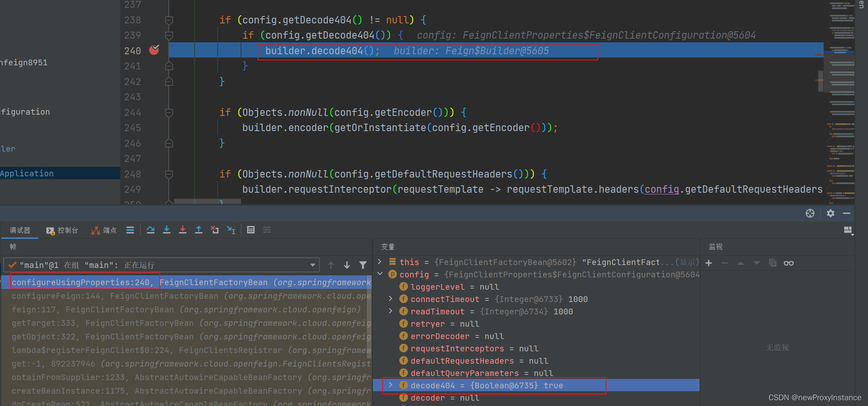Click the retryer = null variable
The width and height of the screenshot is (868, 406).
click(445, 324)
